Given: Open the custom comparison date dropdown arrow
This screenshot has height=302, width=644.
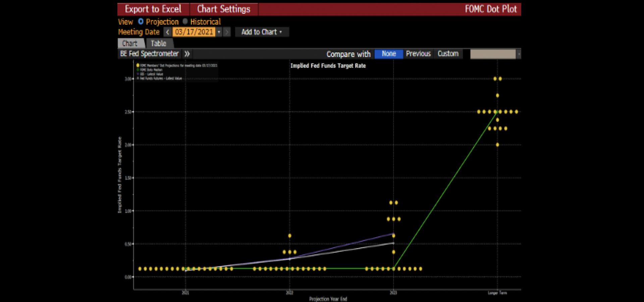Looking at the screenshot, I should pyautogui.click(x=519, y=54).
